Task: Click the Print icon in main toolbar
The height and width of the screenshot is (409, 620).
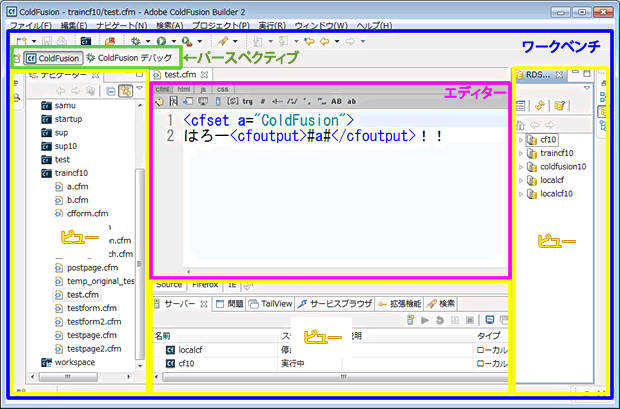Action: 61,41
